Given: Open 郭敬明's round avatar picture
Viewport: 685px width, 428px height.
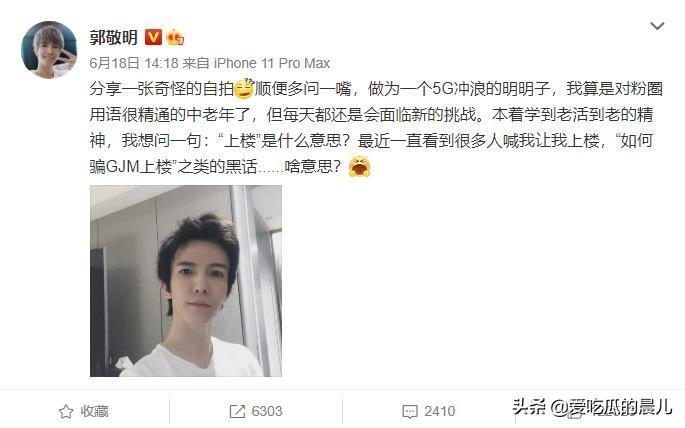Looking at the screenshot, I should click(49, 50).
